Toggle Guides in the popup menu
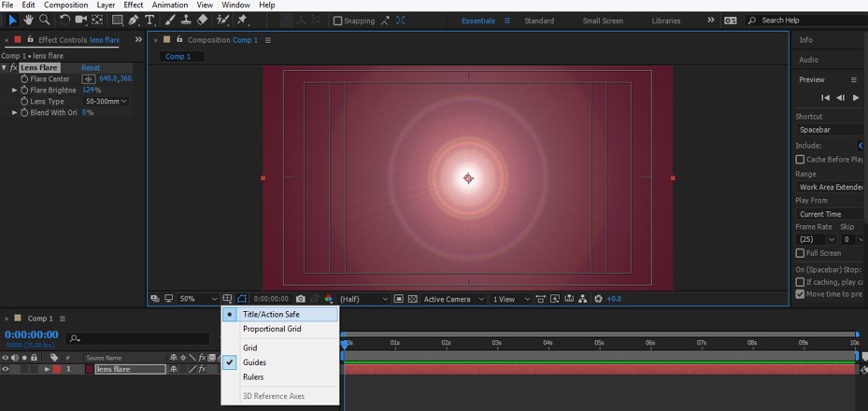 point(280,362)
